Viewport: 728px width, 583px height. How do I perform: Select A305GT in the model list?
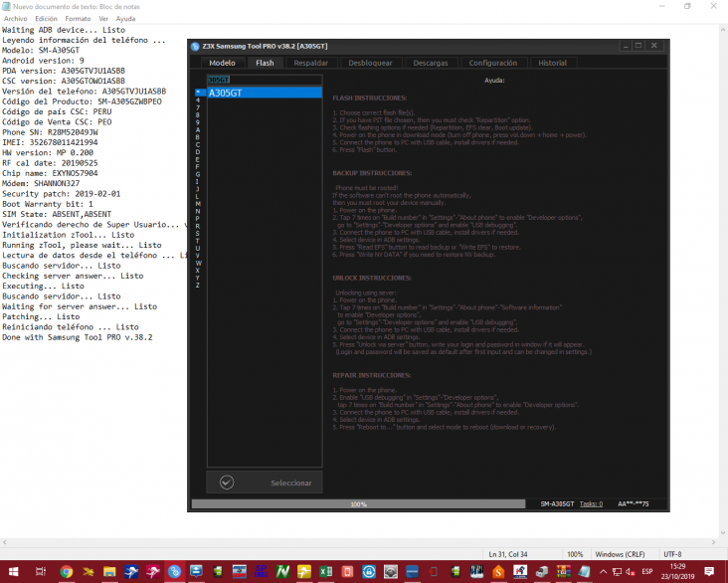pos(265,93)
